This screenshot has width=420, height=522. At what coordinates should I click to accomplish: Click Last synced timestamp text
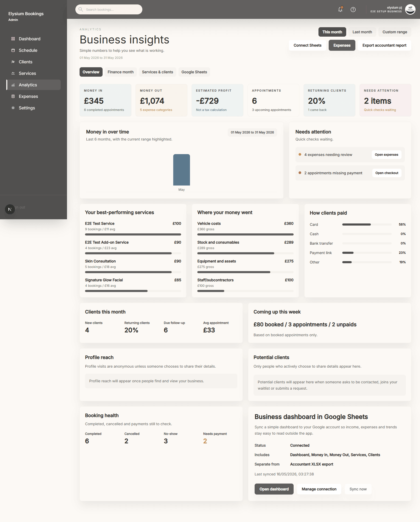pyautogui.click(x=284, y=474)
